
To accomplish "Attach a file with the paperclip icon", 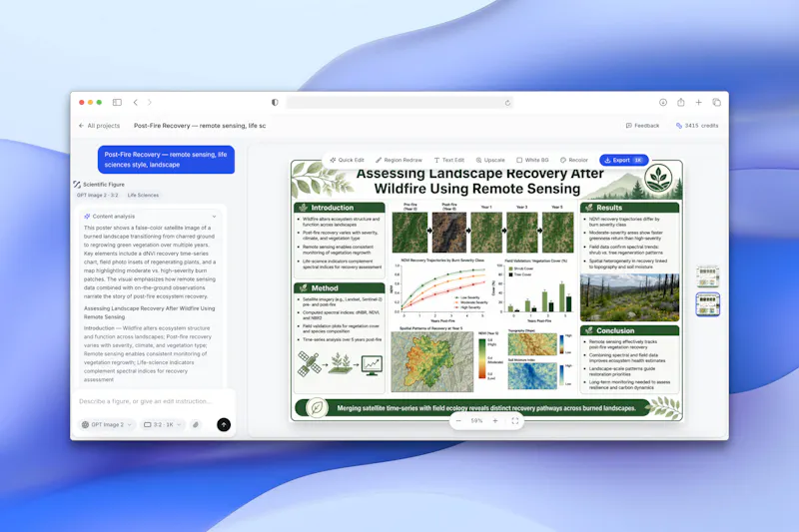I will [x=196, y=424].
